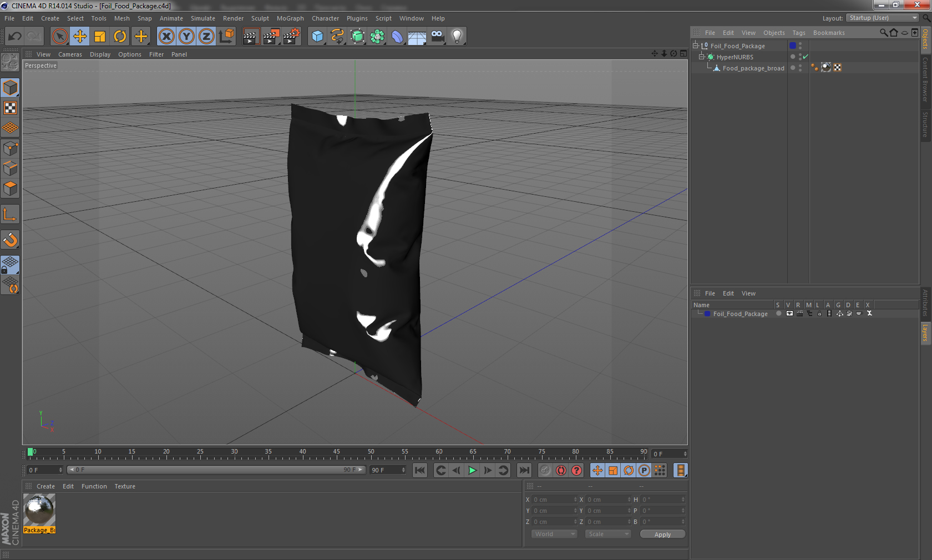Go to end of animation
The width and height of the screenshot is (932, 560).
524,470
